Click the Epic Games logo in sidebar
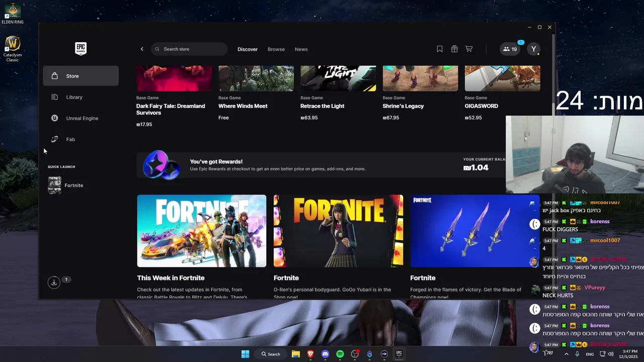The width and height of the screenshot is (644, 362). (x=80, y=48)
